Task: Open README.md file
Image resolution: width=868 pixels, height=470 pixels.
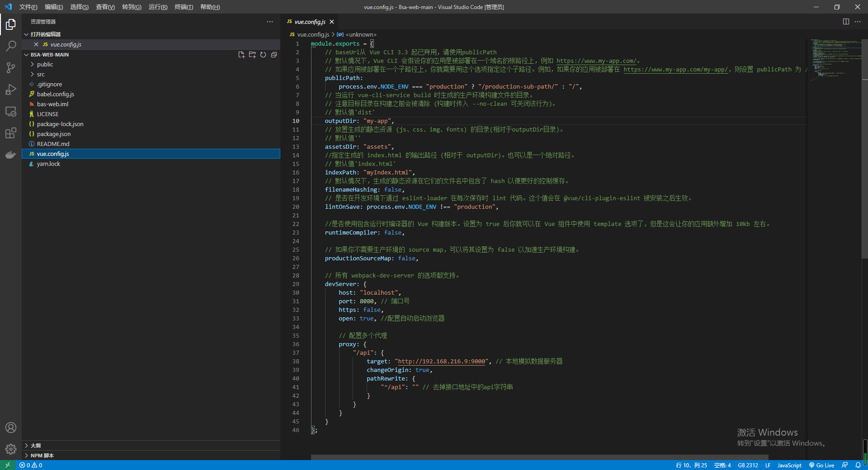Action: (x=151, y=144)
